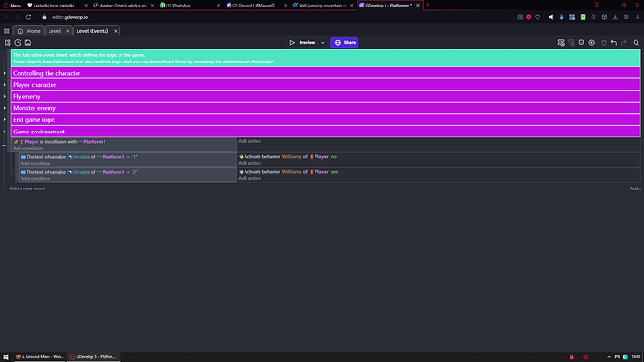Screen dimensions: 644x362
Task: Launch the game Preview
Action: [302, 43]
